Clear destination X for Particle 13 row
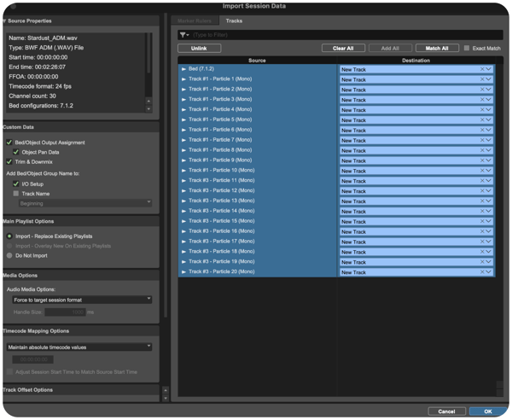This screenshot has height=420, width=512. pyautogui.click(x=482, y=201)
